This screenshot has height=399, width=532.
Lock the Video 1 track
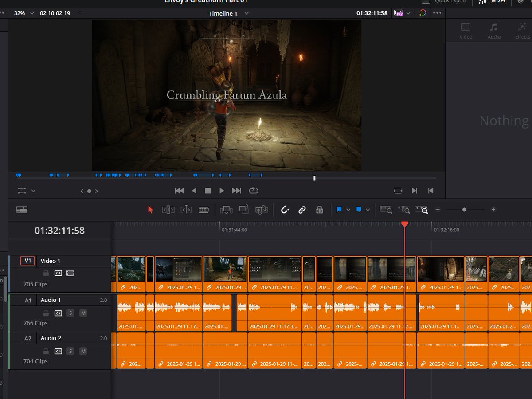point(46,273)
